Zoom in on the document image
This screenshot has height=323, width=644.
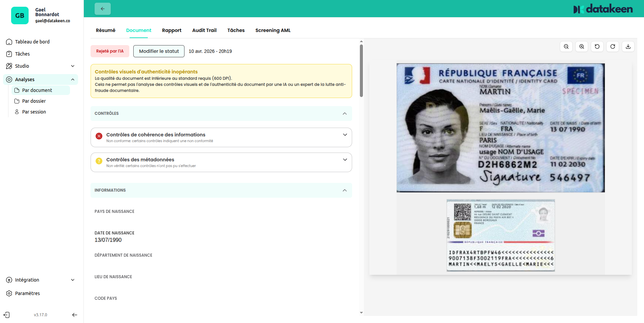point(582,46)
